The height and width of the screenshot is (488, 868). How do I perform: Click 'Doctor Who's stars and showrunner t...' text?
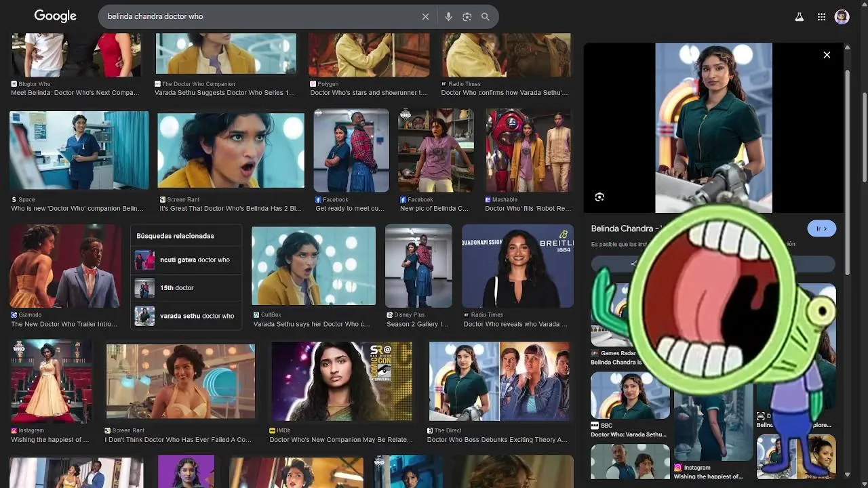[368, 93]
